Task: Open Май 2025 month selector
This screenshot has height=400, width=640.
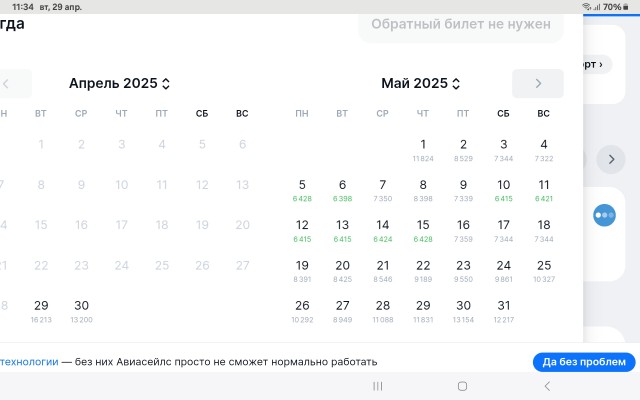Action: point(420,83)
